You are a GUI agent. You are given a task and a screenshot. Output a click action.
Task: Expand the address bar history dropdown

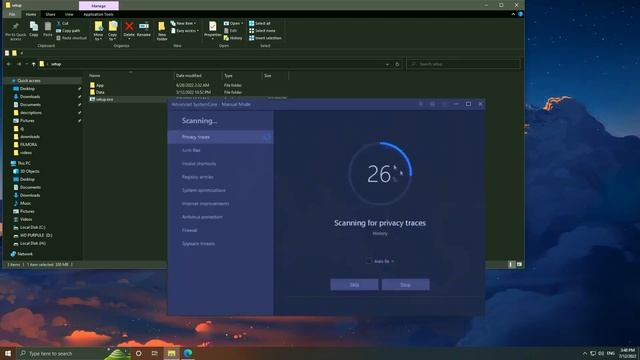[387, 64]
